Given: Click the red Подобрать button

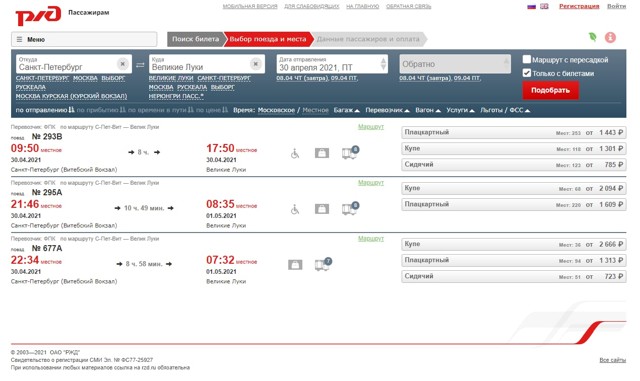Looking at the screenshot, I should pyautogui.click(x=550, y=90).
